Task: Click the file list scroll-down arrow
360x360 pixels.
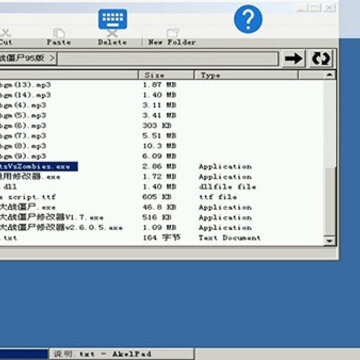Action: click(330, 241)
